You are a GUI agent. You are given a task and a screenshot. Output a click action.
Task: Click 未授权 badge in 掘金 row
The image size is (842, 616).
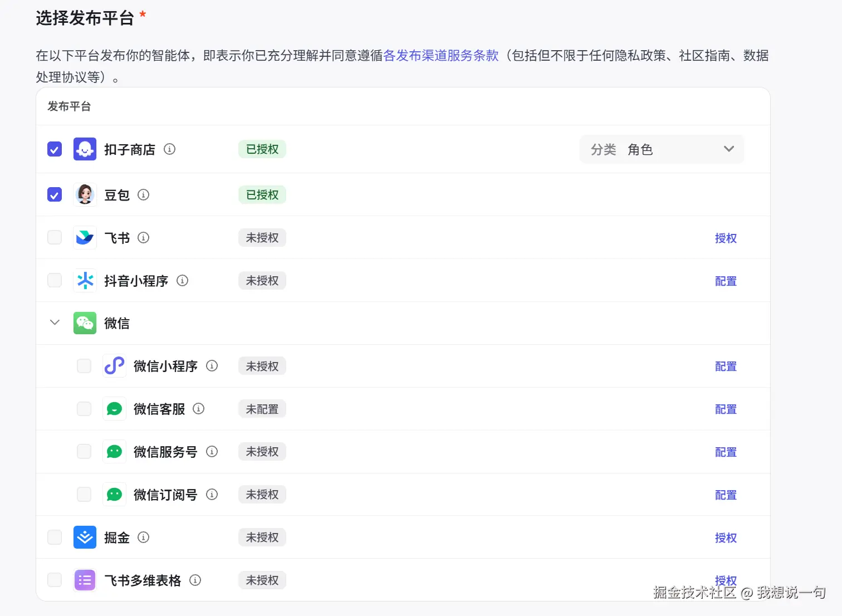pyautogui.click(x=262, y=537)
